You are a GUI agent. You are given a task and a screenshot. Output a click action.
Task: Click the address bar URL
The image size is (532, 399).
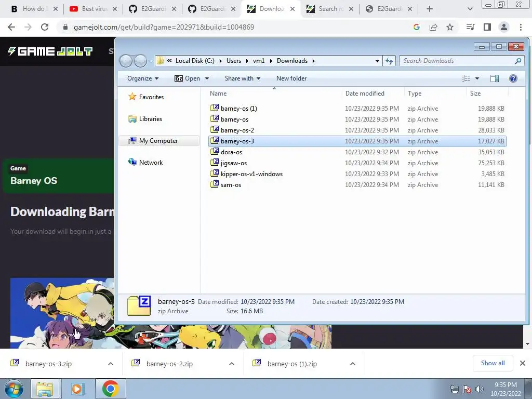click(x=164, y=27)
